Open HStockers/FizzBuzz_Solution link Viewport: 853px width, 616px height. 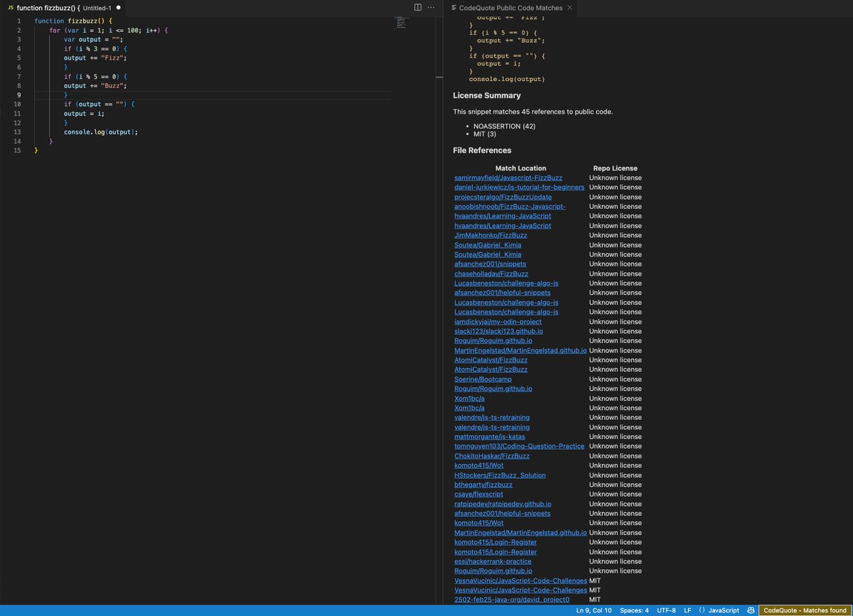pyautogui.click(x=500, y=475)
